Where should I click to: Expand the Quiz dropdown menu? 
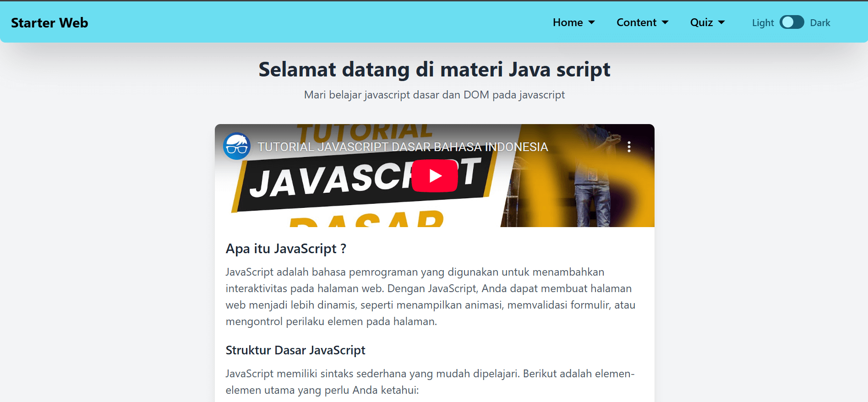coord(707,22)
